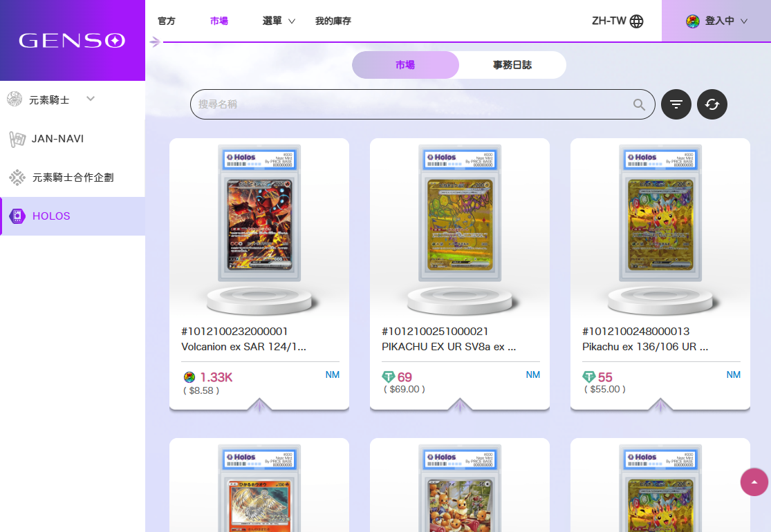
Task: Expand the 元素騎士 sidebar dropdown
Action: coord(90,99)
